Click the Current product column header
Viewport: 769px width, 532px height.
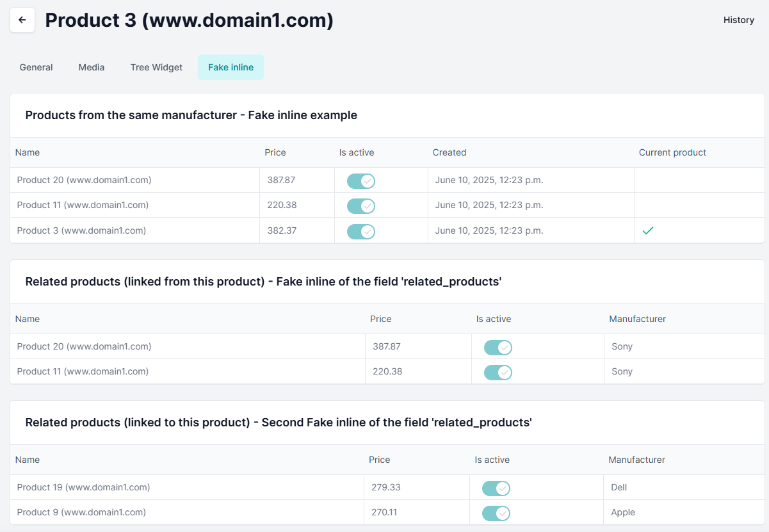point(672,152)
